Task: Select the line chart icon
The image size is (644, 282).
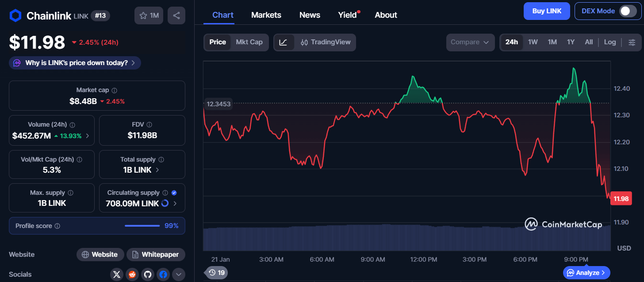Action: tap(284, 42)
